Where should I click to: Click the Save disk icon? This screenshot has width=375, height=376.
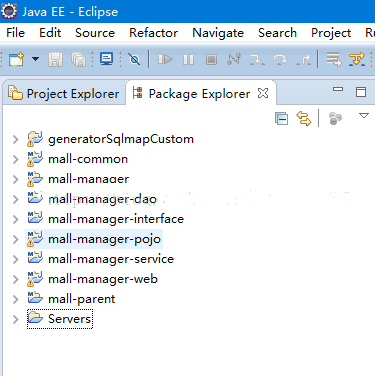coord(55,60)
